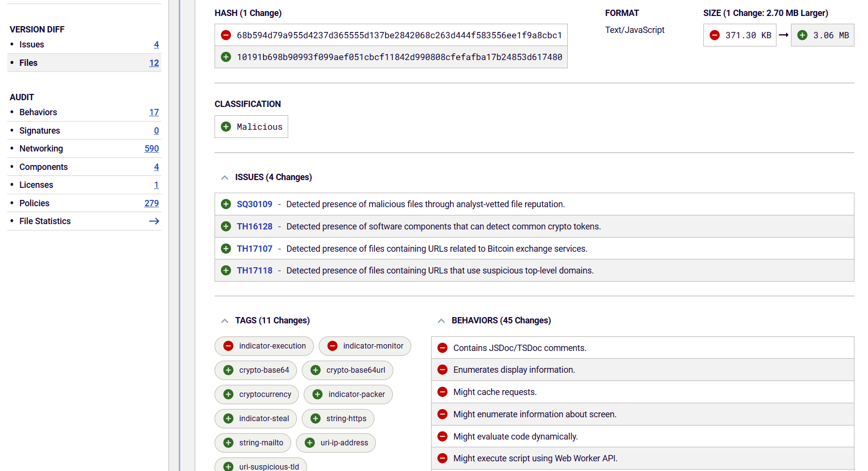The width and height of the screenshot is (868, 471).
Task: Click the Behaviors count 17 link
Action: coord(154,112)
